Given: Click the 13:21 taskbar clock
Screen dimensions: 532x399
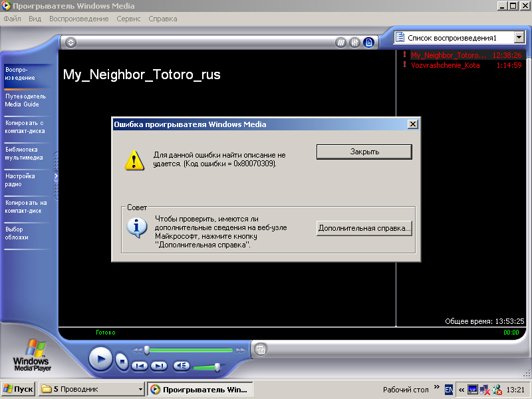Looking at the screenshot, I should (515, 390).
